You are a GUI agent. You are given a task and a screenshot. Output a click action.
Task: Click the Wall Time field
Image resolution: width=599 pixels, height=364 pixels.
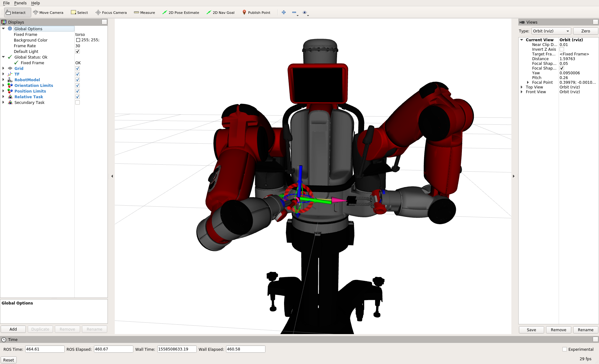177,349
